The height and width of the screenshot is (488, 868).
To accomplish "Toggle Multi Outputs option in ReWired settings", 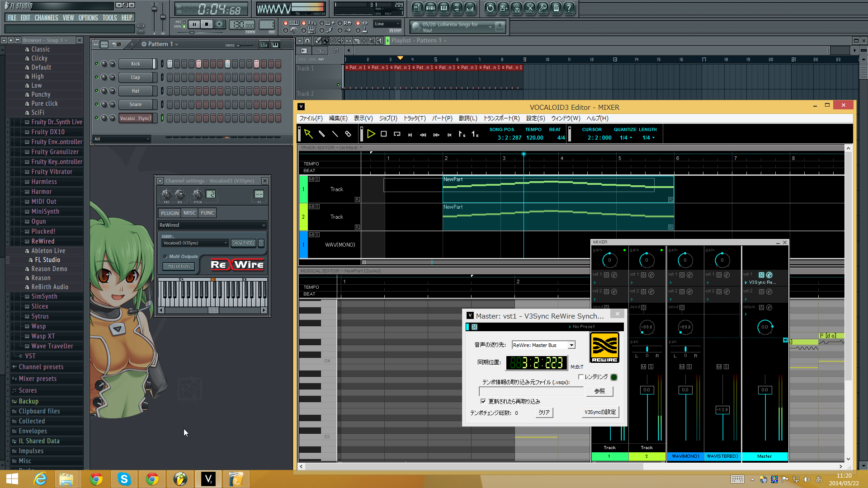I will tap(165, 256).
